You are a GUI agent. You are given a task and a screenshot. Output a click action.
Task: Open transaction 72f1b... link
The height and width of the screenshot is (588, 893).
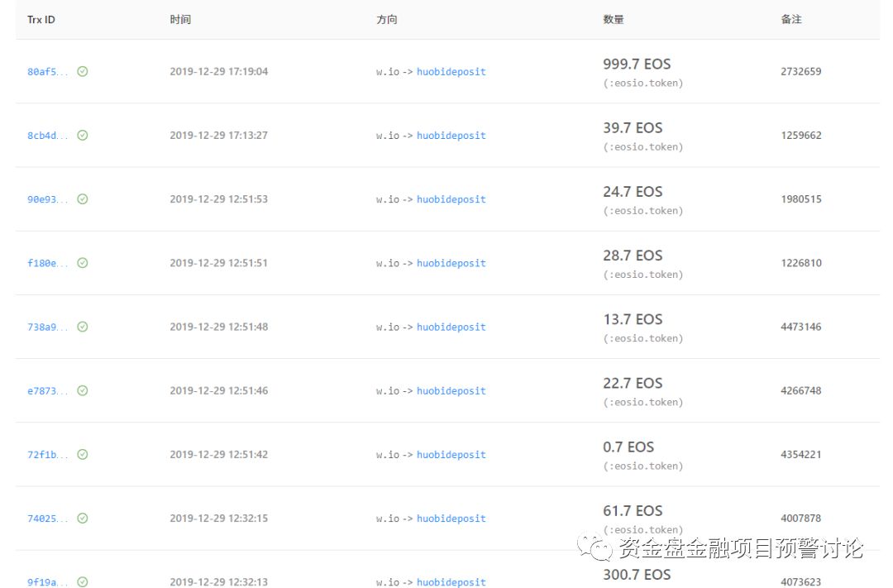tap(47, 455)
